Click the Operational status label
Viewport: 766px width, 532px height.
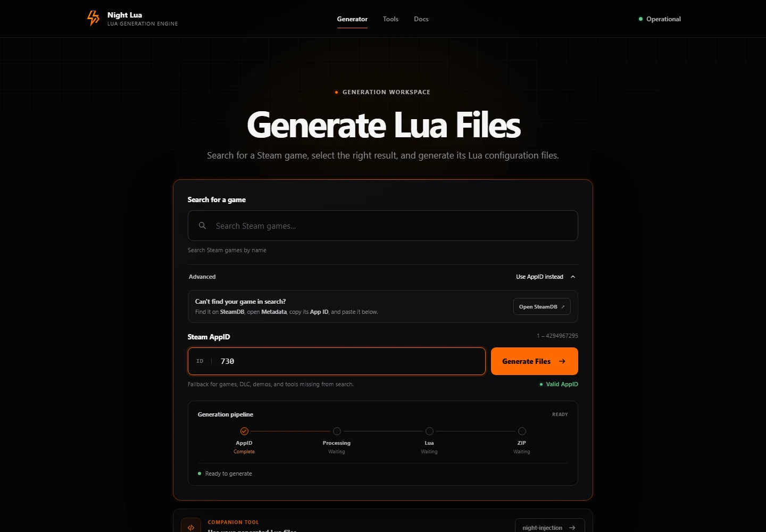663,19
